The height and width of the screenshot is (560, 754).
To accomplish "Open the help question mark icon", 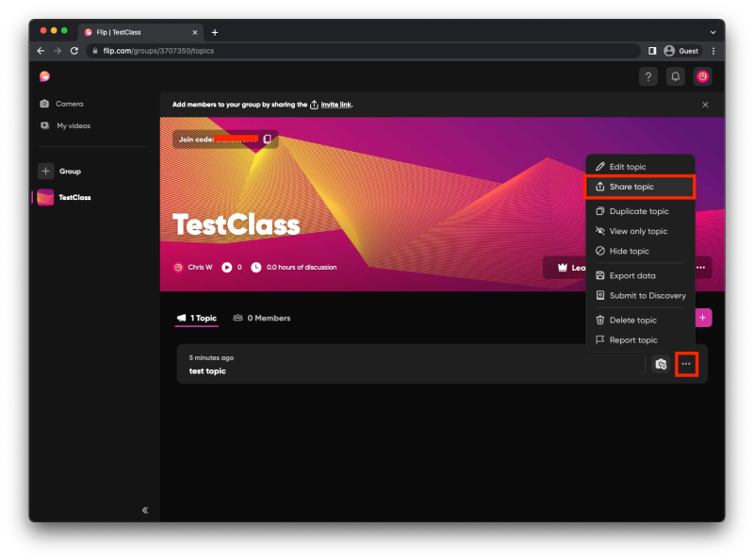I will [x=647, y=77].
